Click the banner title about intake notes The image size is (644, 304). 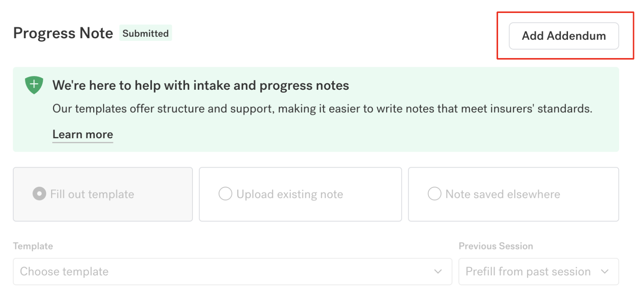tap(201, 86)
